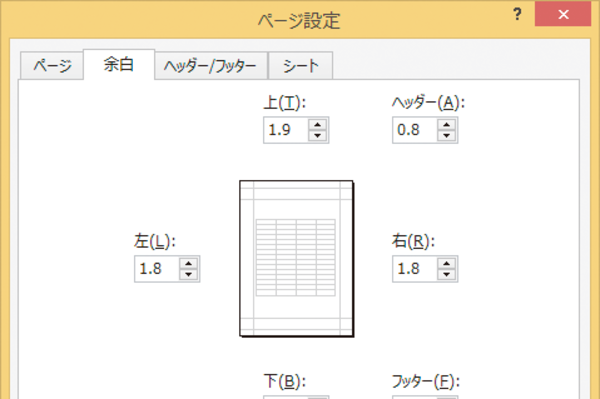Increase the 右(R) right margin value
Screen dimensions: 600x399
pyautogui.click(x=446, y=264)
